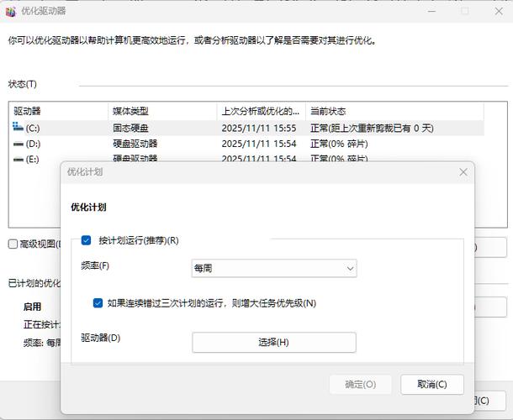Click D: drive's 硬盘驱动器 cell
This screenshot has width=513, height=420.
[x=135, y=144]
